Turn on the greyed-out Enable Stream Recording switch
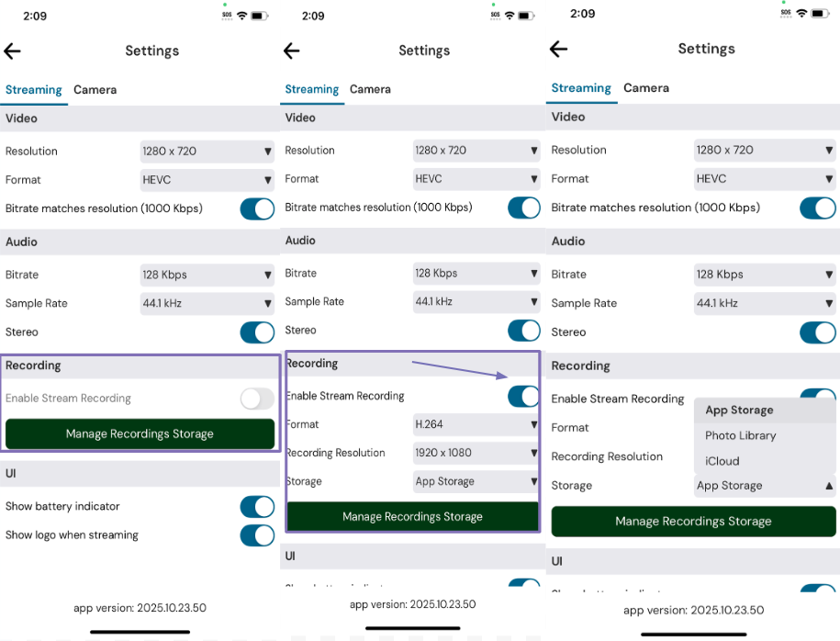The width and height of the screenshot is (840, 641). 257,399
